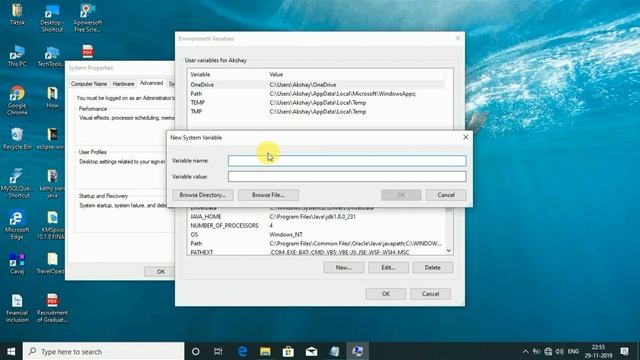The image size is (640, 360).
Task: Select the Cavaj desktop icon
Action: (x=17, y=263)
